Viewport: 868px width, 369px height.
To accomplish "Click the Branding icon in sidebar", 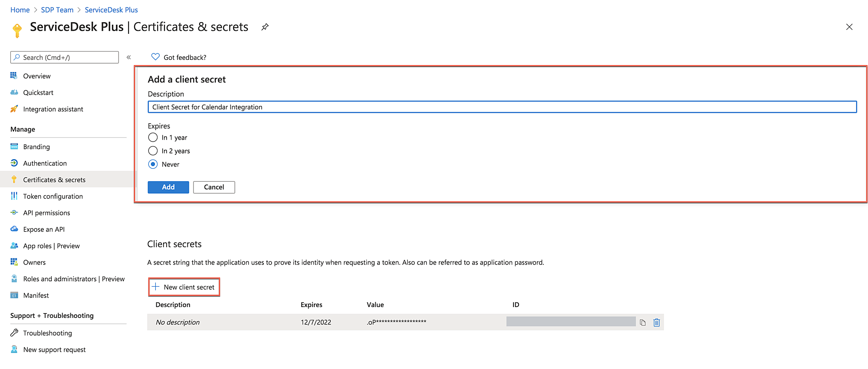I will coord(14,147).
